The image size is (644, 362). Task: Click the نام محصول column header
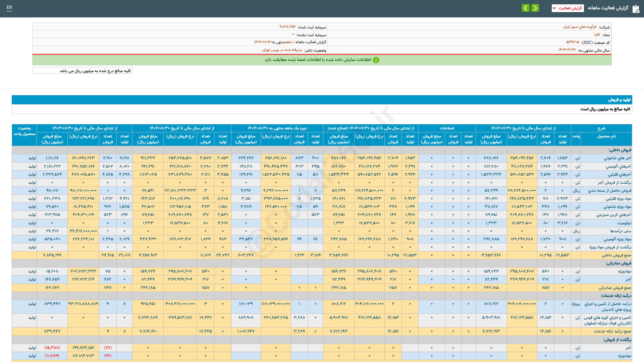(x=606, y=136)
